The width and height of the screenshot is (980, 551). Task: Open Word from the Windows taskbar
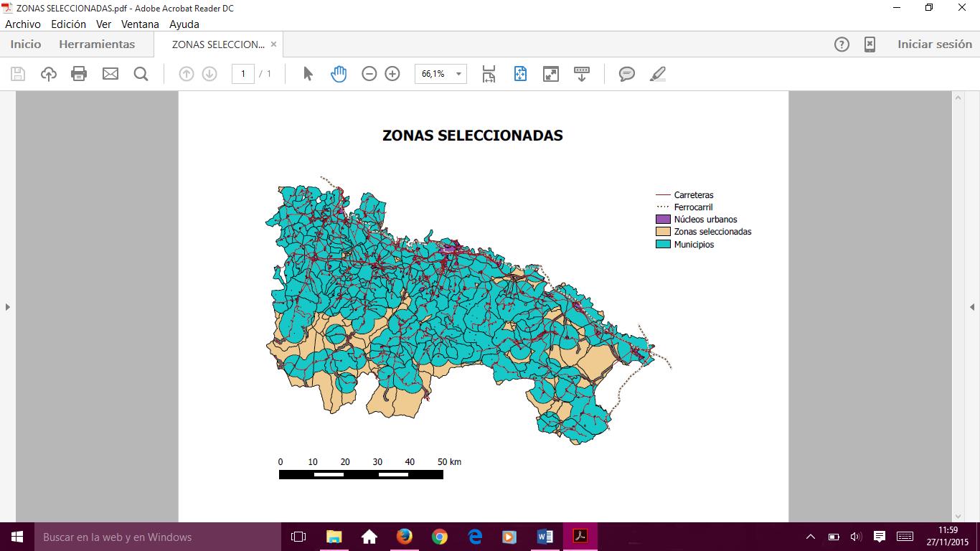(x=545, y=537)
